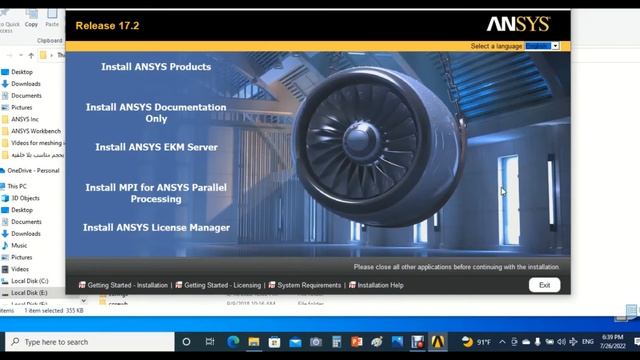Click the ANSYS installer taskbar icon

pyautogui.click(x=438, y=342)
